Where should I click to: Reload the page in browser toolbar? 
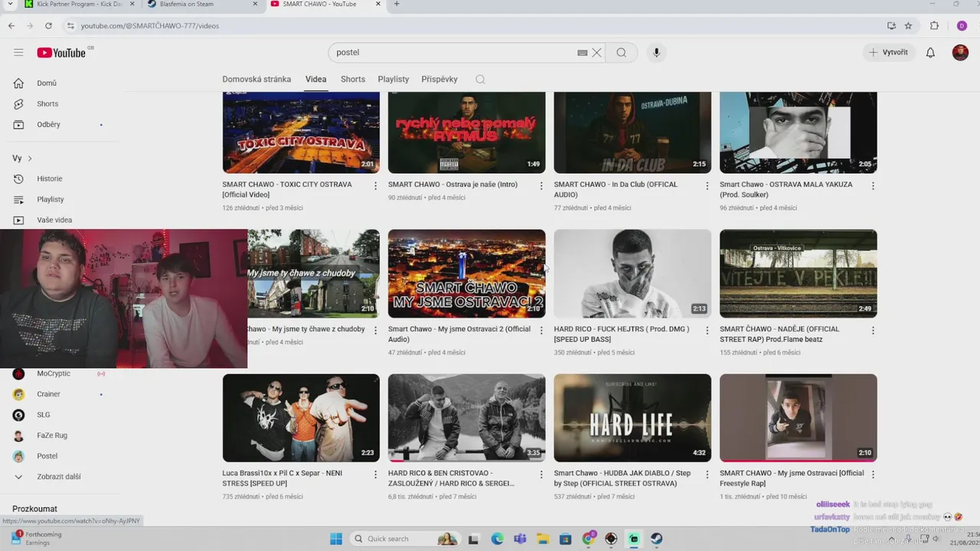[48, 25]
